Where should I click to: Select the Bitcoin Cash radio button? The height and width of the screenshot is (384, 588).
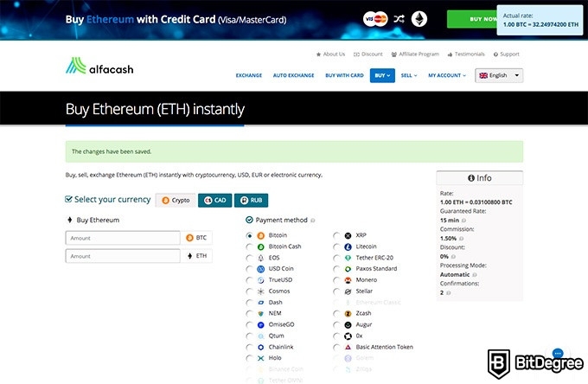click(249, 246)
